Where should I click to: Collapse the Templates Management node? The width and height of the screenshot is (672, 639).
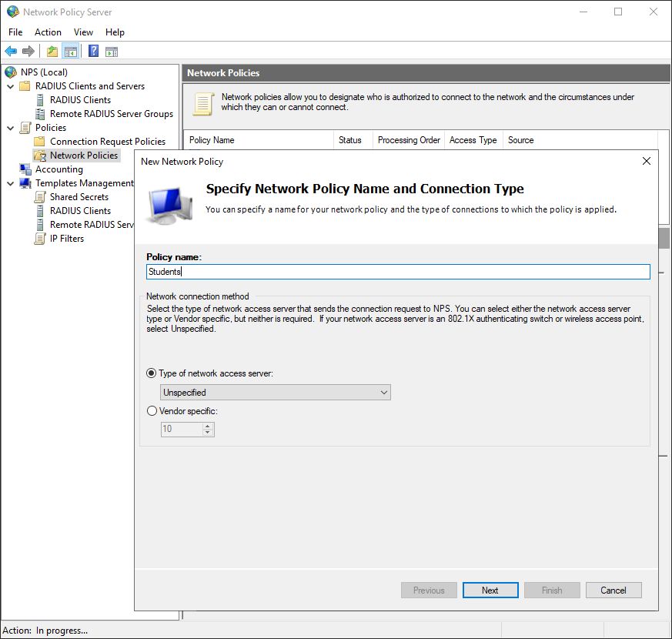pos(11,183)
